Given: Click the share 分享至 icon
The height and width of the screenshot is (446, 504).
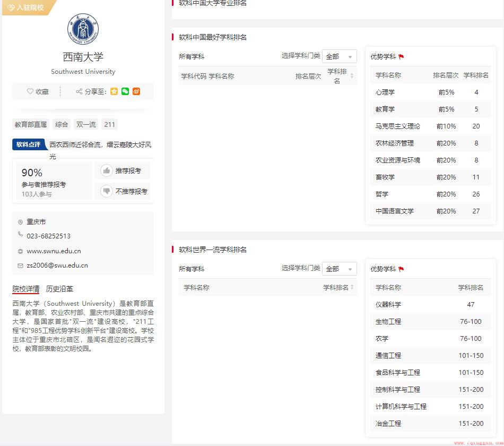Looking at the screenshot, I should 79,91.
